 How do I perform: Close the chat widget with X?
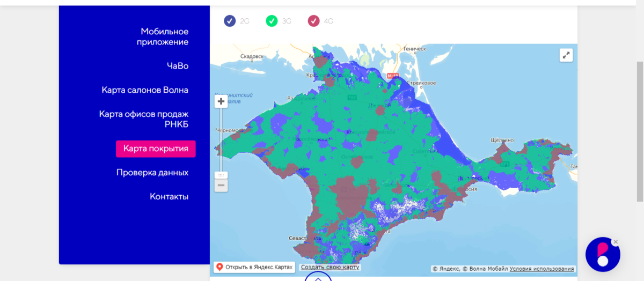pos(616,242)
